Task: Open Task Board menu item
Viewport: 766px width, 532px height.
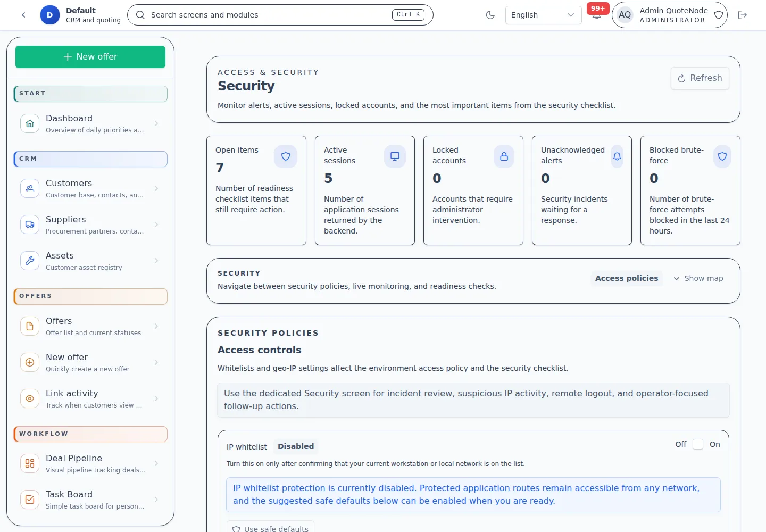Action: coord(90,500)
